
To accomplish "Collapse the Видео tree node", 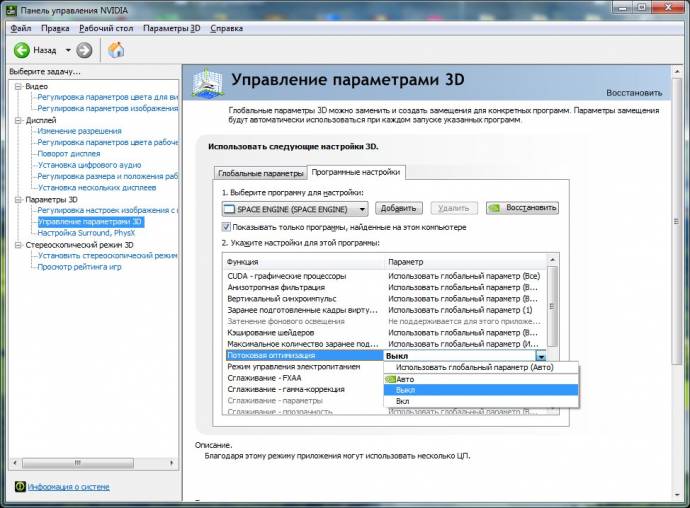I will point(18,86).
